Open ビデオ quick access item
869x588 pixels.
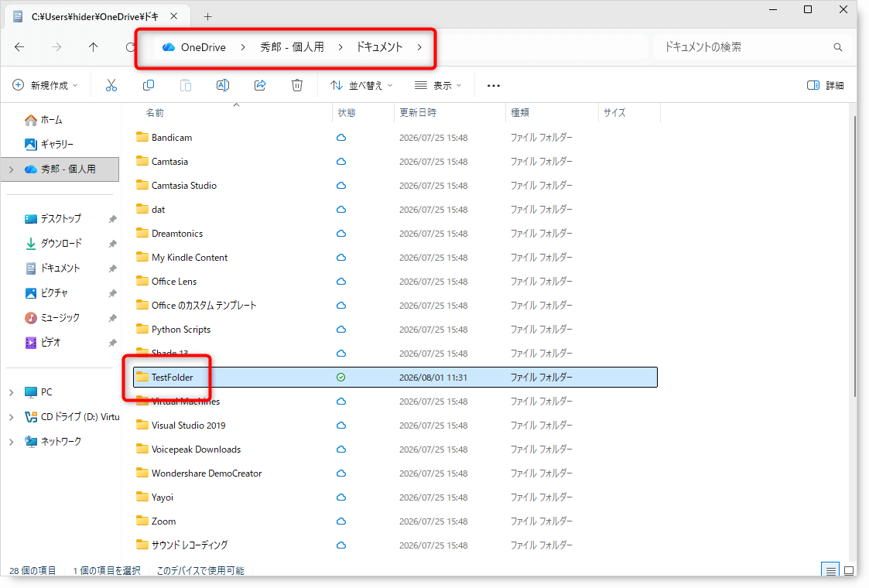pos(43,343)
